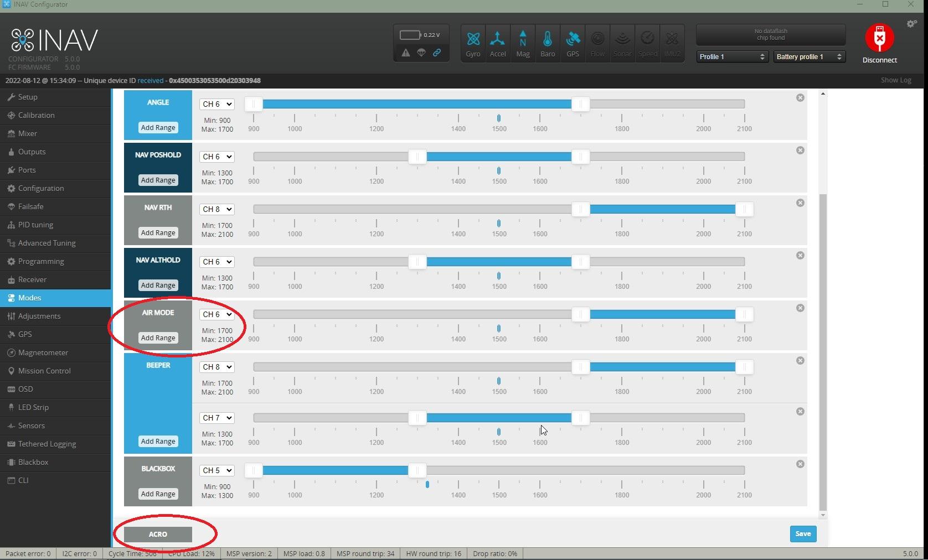Open channel dropdown for NAV RTH
Viewport: 928px width, 560px height.
coord(217,209)
